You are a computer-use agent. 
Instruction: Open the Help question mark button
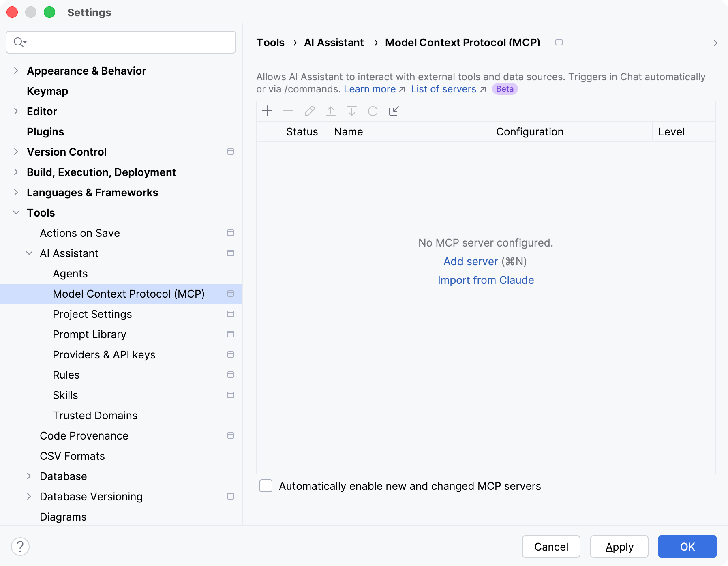(x=20, y=547)
